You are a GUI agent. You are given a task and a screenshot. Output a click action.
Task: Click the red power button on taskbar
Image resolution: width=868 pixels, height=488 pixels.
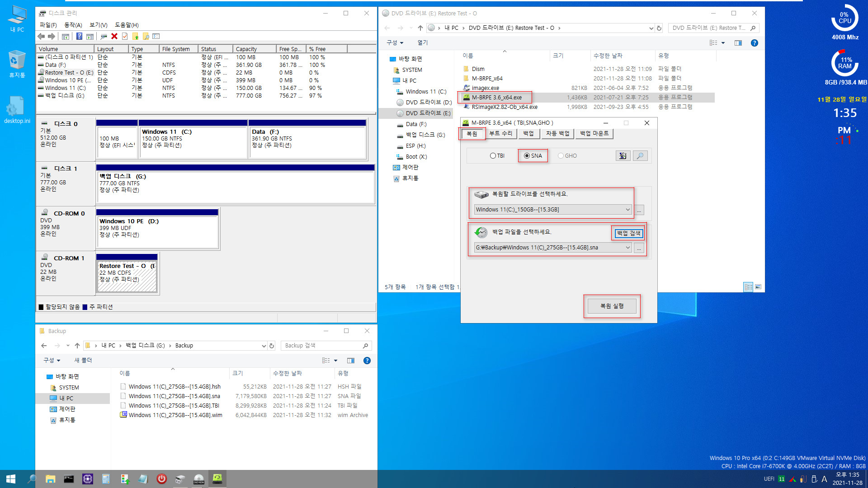162,479
